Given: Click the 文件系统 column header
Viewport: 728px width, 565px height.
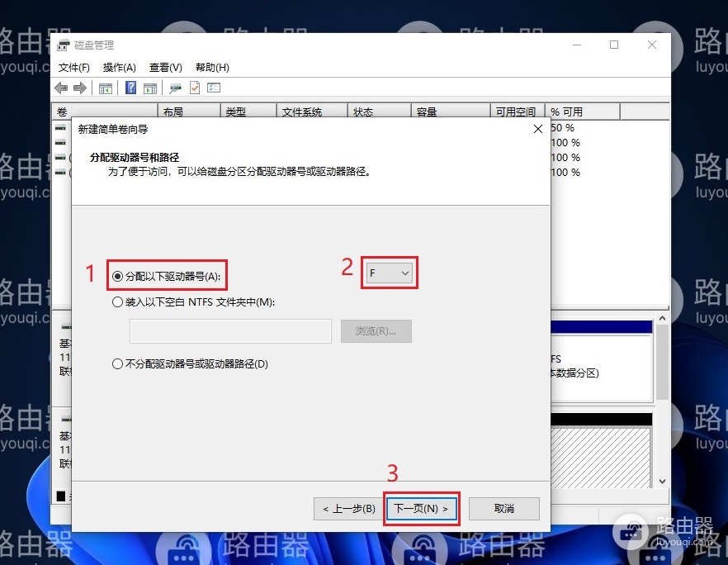Looking at the screenshot, I should pos(313,112).
